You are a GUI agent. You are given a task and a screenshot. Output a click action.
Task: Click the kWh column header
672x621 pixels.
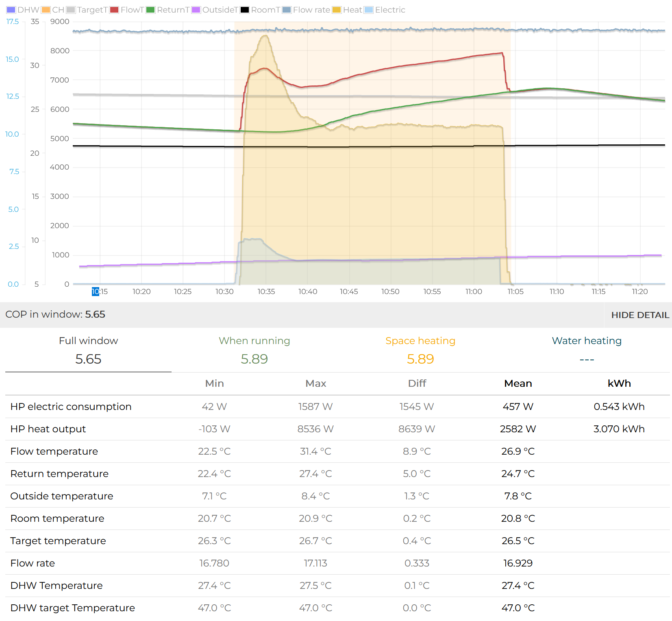click(x=619, y=383)
